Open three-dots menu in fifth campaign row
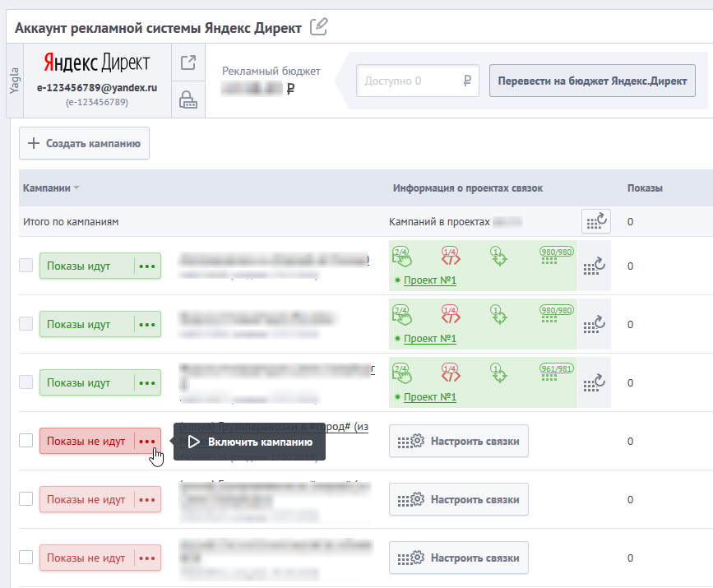This screenshot has height=588, width=713. click(x=147, y=499)
